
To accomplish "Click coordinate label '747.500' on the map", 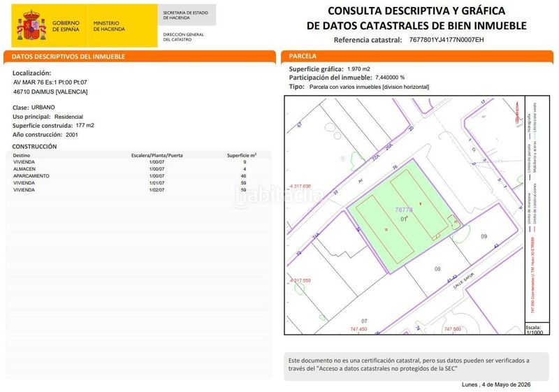I will click(452, 329).
